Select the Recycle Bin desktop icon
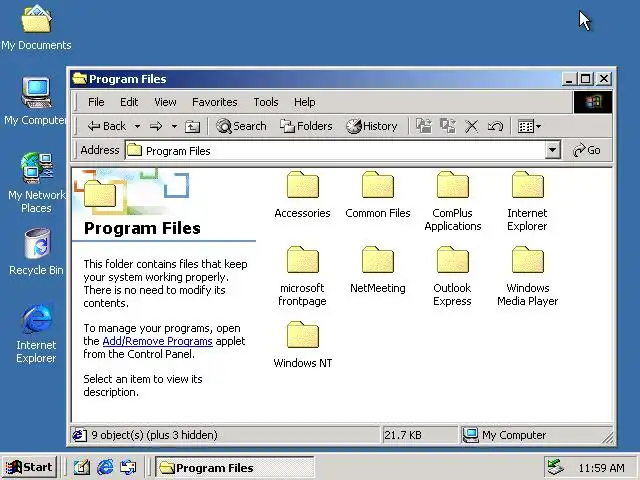The image size is (640, 480). click(36, 252)
